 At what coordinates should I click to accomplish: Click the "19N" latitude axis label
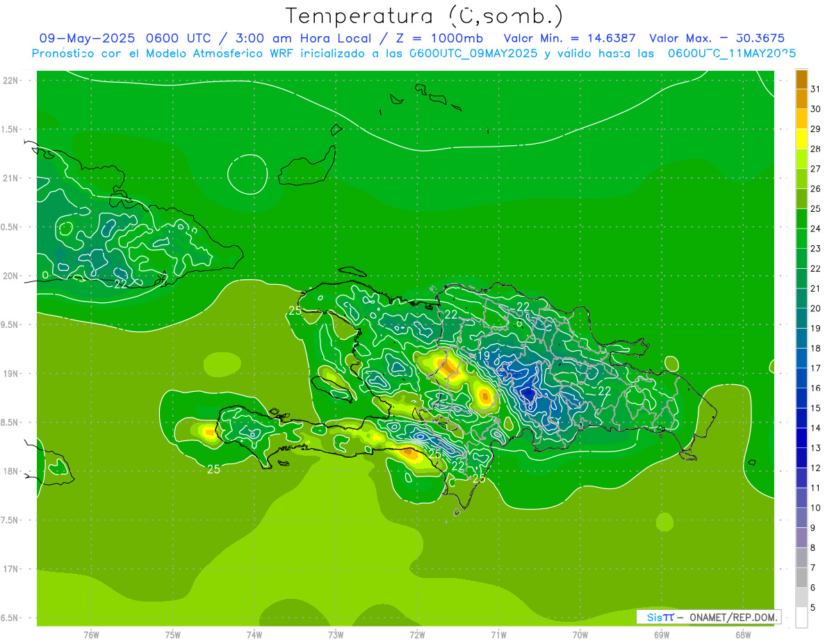12,374
